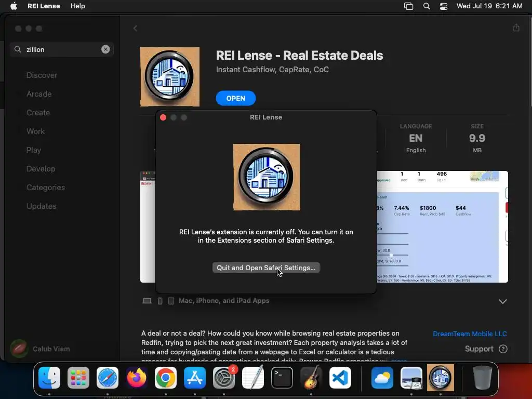Click Quit and Open Safari Settings button
532x399 pixels.
(266, 268)
